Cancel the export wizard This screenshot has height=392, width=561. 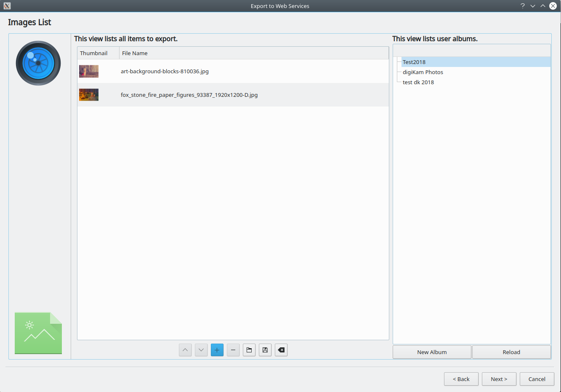point(537,379)
